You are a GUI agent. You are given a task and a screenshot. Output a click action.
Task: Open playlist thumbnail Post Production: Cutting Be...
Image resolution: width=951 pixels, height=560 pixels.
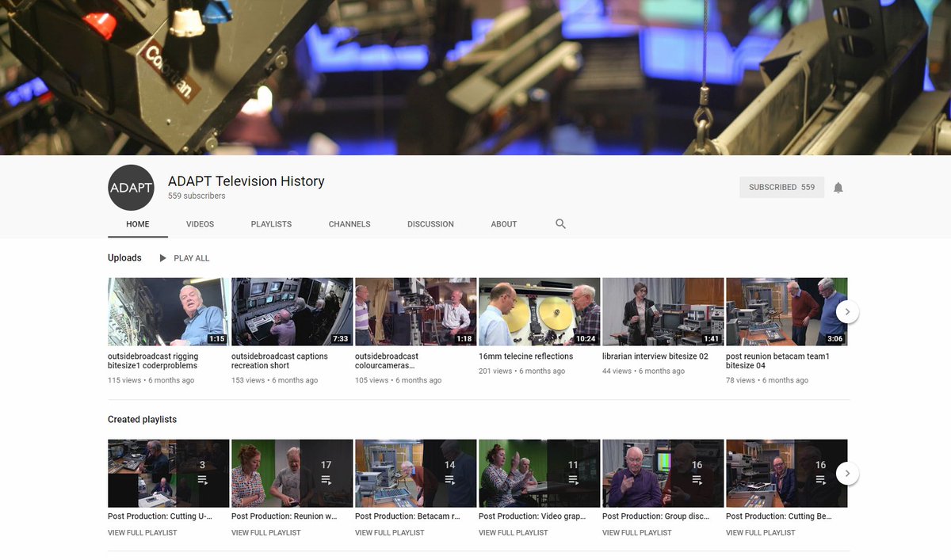click(x=787, y=474)
